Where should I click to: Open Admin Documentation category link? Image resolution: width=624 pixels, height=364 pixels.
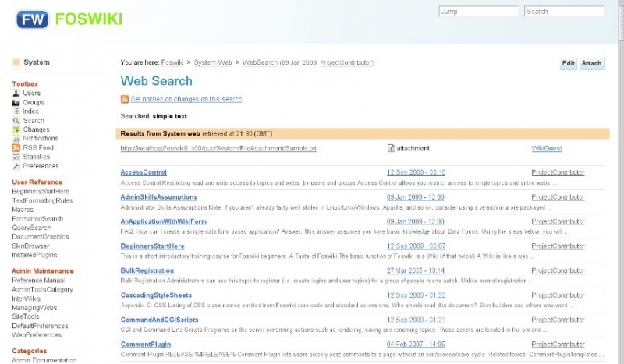tap(44, 360)
